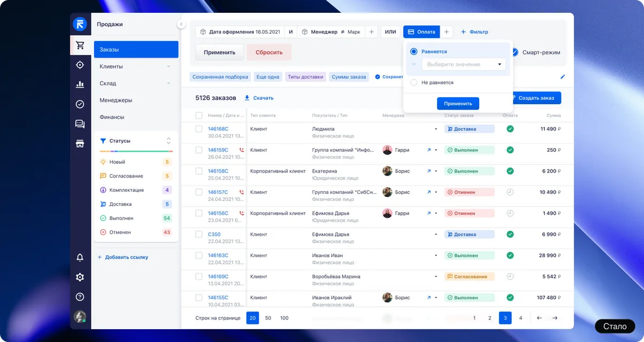644x342 pixels.
Task: Open the Заказы menu item
Action: (x=136, y=50)
